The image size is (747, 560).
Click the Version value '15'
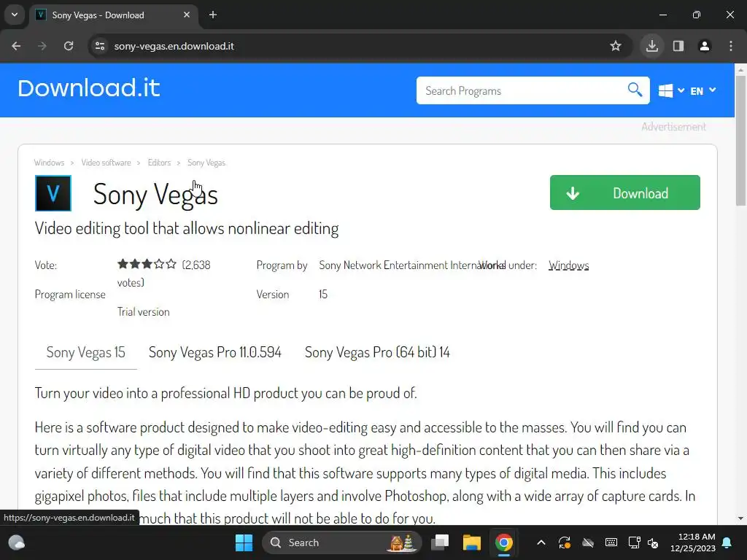[x=323, y=295]
